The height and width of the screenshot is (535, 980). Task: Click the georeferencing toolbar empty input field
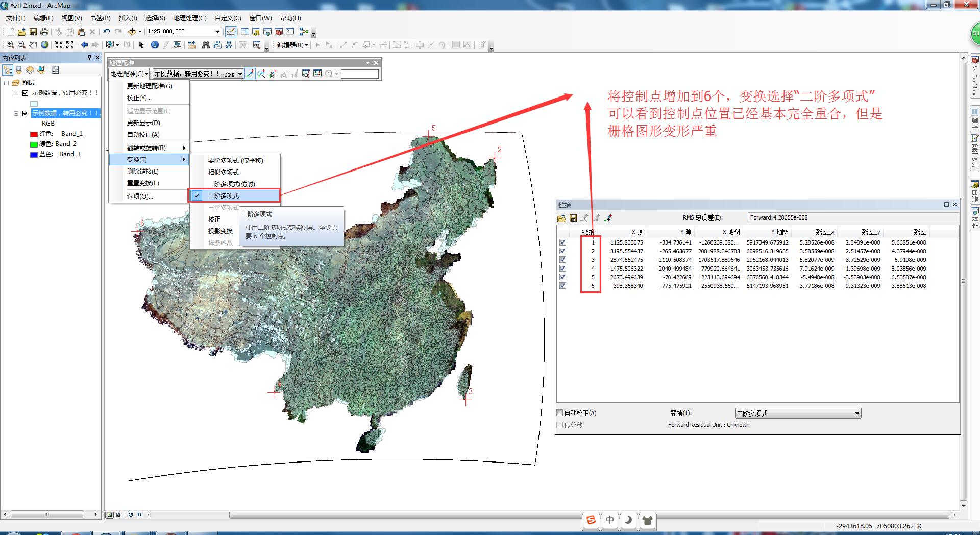pos(360,74)
